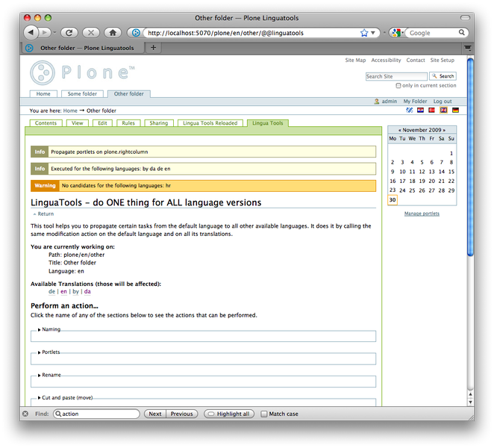Screen dimensions: 494x448
Task: Check 'only in current section' option
Action: pos(398,86)
